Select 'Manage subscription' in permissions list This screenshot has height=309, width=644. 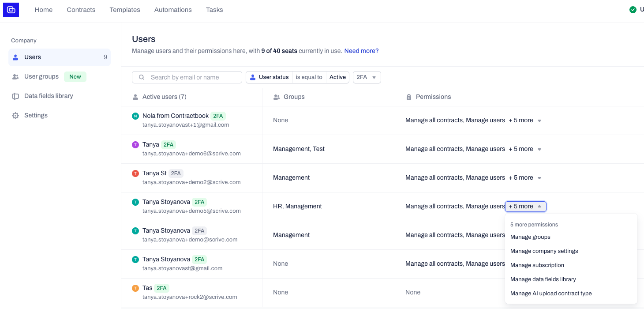coord(537,265)
